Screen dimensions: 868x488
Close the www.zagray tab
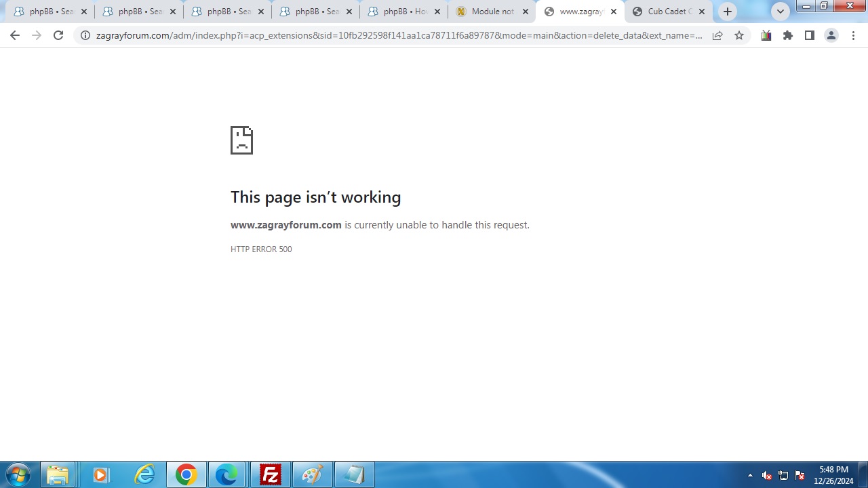click(614, 12)
